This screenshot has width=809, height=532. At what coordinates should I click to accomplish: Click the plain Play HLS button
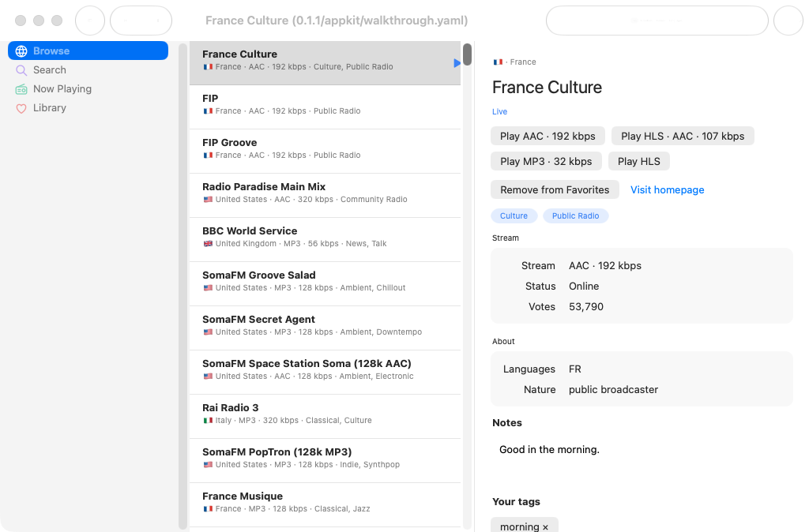(x=638, y=161)
